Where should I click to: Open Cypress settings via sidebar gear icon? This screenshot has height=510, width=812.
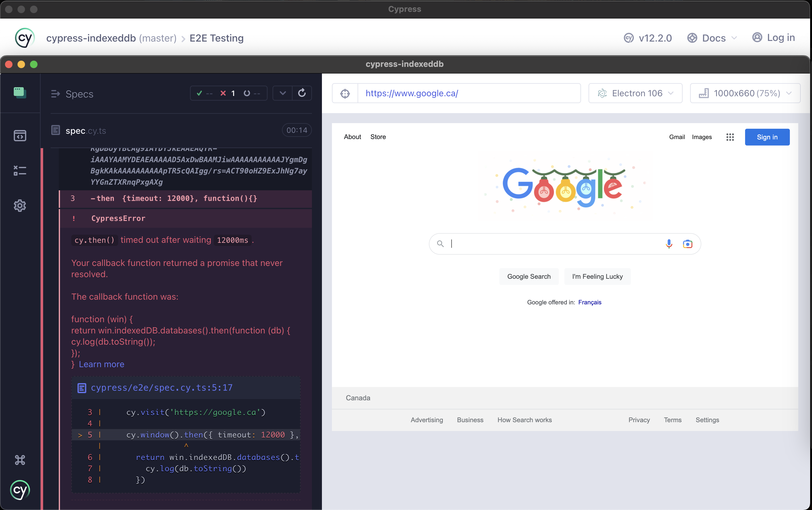pyautogui.click(x=20, y=206)
